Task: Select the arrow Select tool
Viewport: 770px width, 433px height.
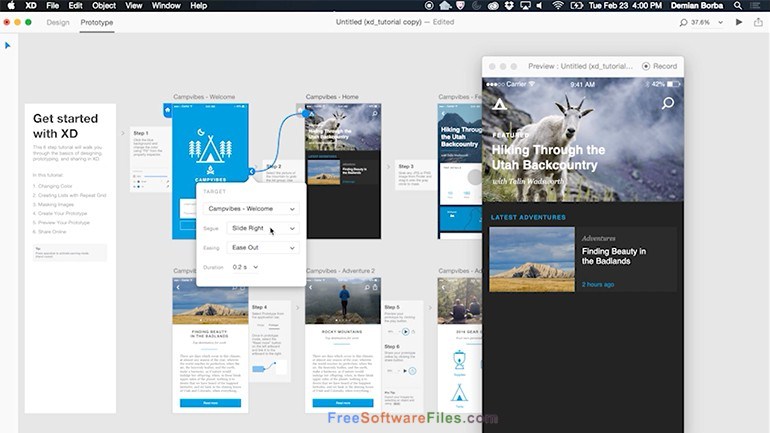Action: coord(7,45)
